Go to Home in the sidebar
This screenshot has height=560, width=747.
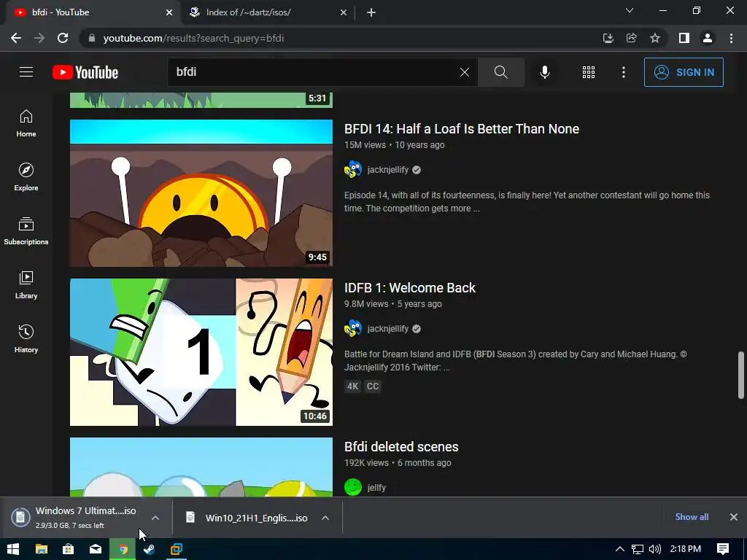26,123
